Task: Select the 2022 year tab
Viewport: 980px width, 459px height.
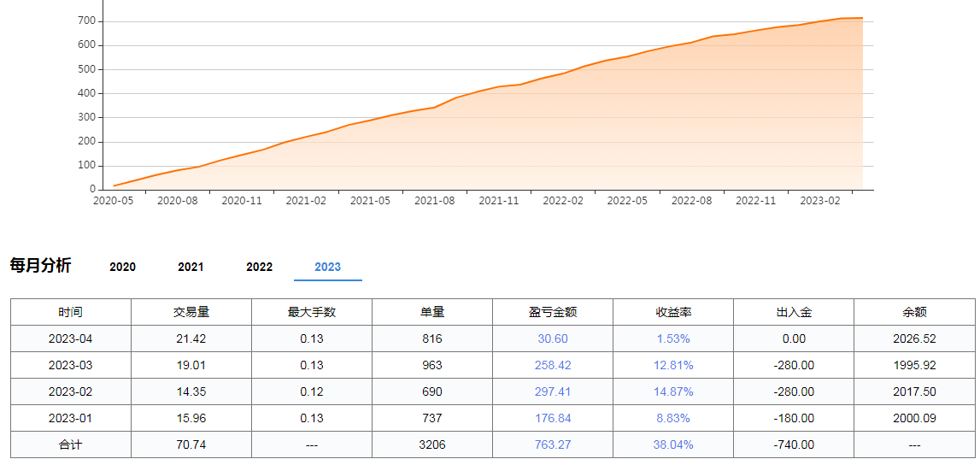Action: (260, 267)
